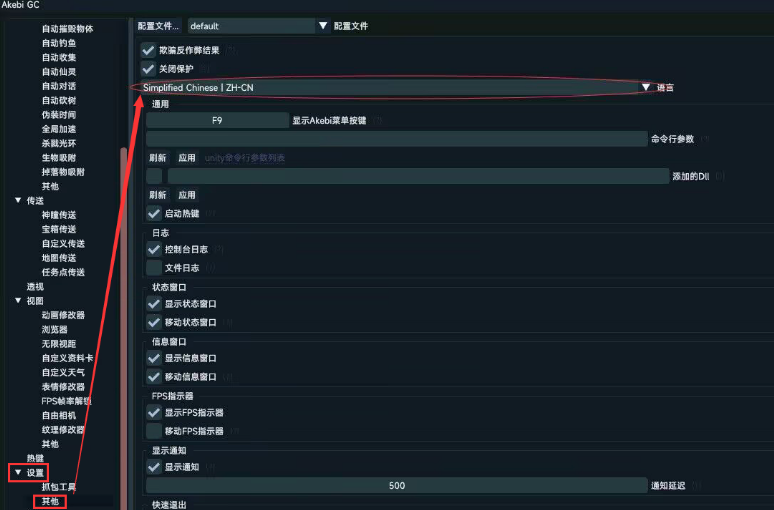Click the 命令行参数 input field
The width and height of the screenshot is (774, 510).
(x=396, y=139)
